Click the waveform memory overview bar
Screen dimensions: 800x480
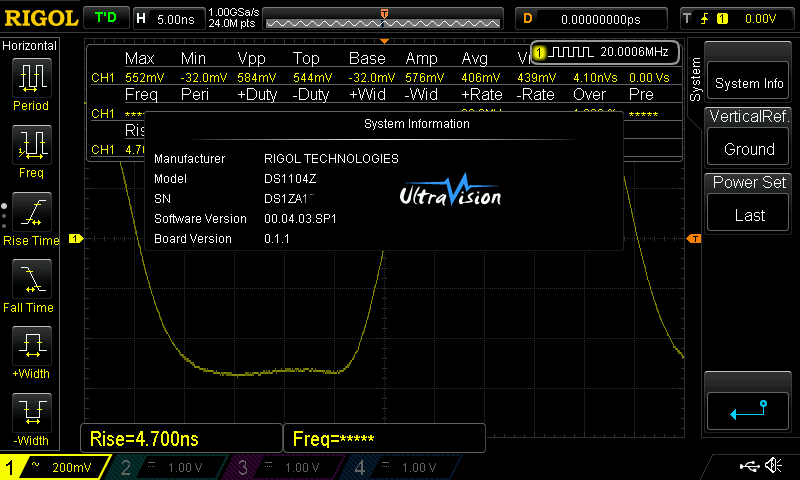(383, 19)
